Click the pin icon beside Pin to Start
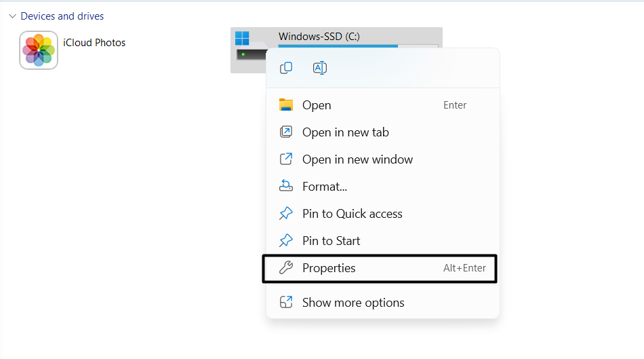Viewport: 644px width, 359px height. point(286,241)
